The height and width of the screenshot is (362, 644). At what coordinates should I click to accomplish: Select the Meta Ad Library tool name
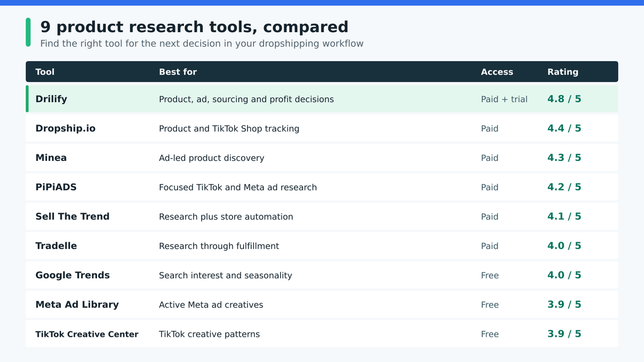77,305
